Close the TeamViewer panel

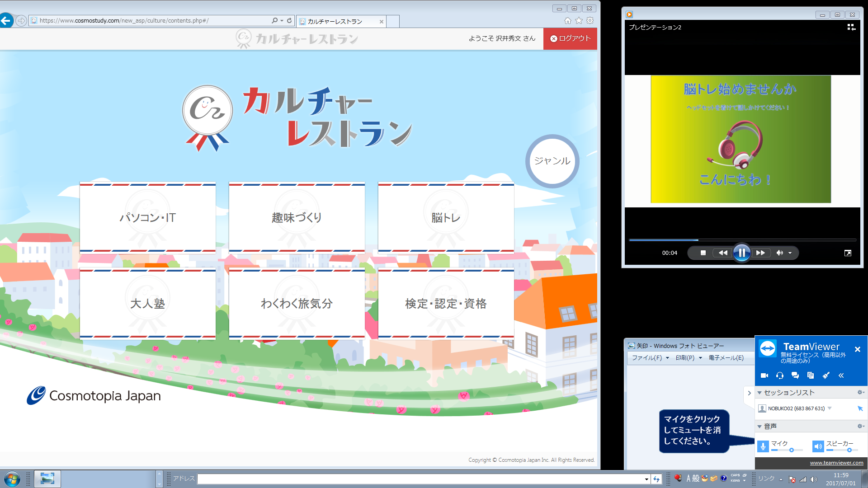point(858,349)
